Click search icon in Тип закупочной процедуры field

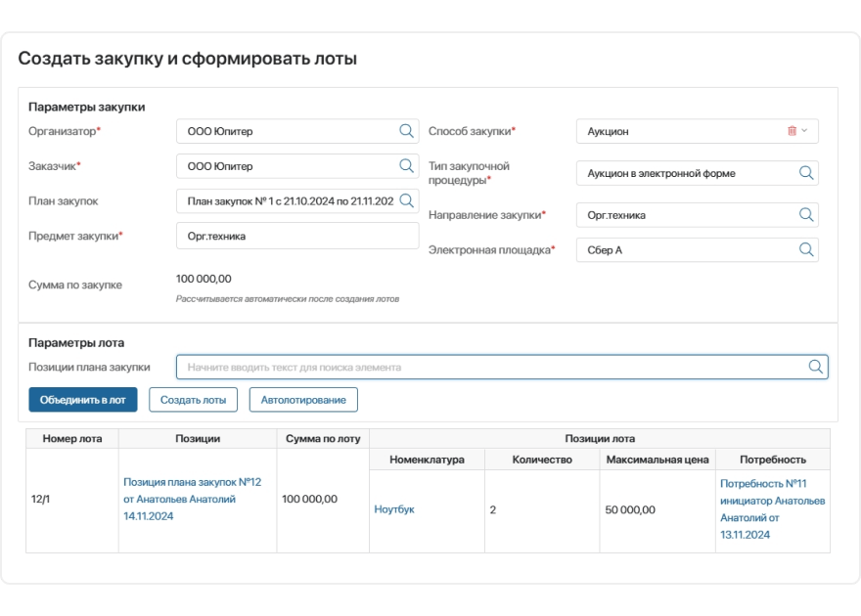coord(806,173)
